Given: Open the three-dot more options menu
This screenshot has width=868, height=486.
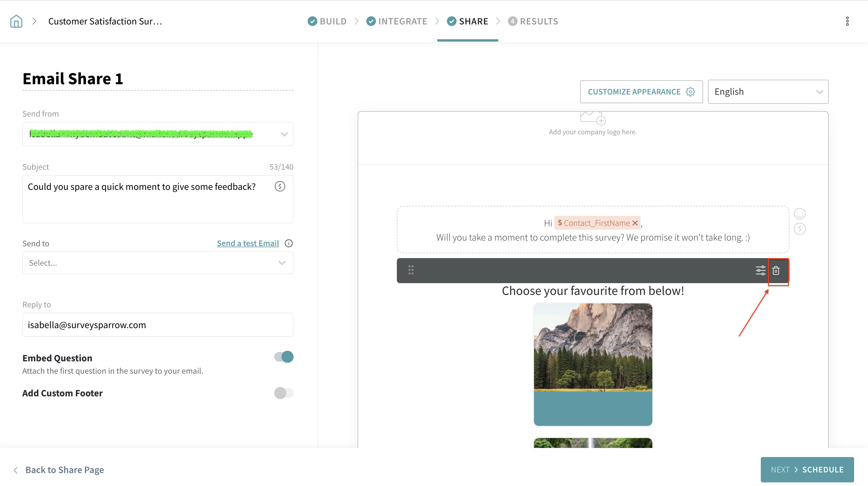Looking at the screenshot, I should [x=847, y=21].
